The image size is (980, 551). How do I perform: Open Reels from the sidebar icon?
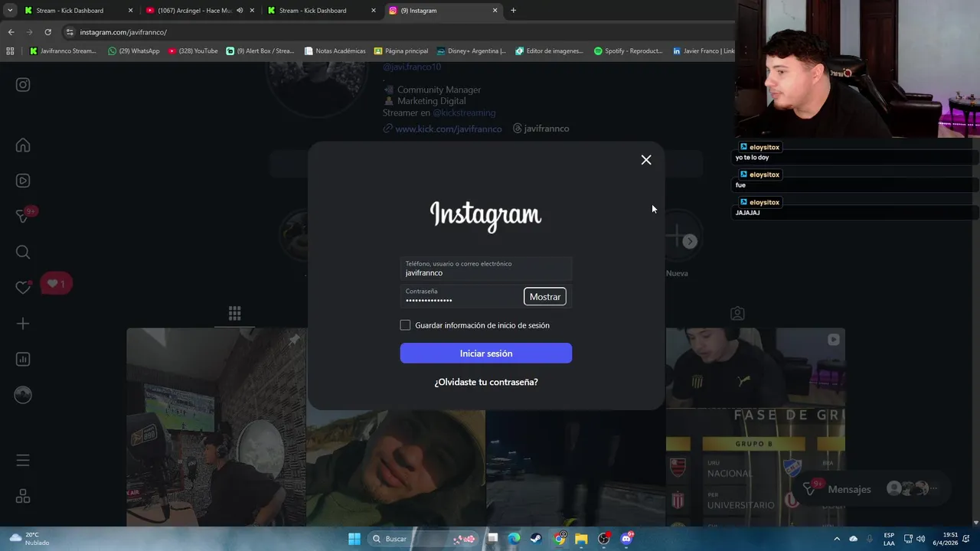click(x=23, y=181)
